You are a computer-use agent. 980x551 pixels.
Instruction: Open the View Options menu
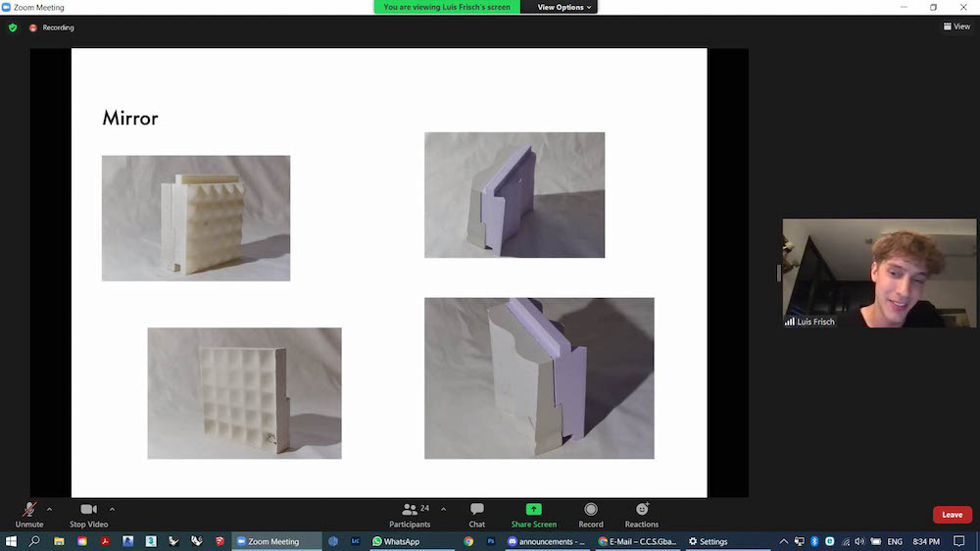click(x=564, y=7)
